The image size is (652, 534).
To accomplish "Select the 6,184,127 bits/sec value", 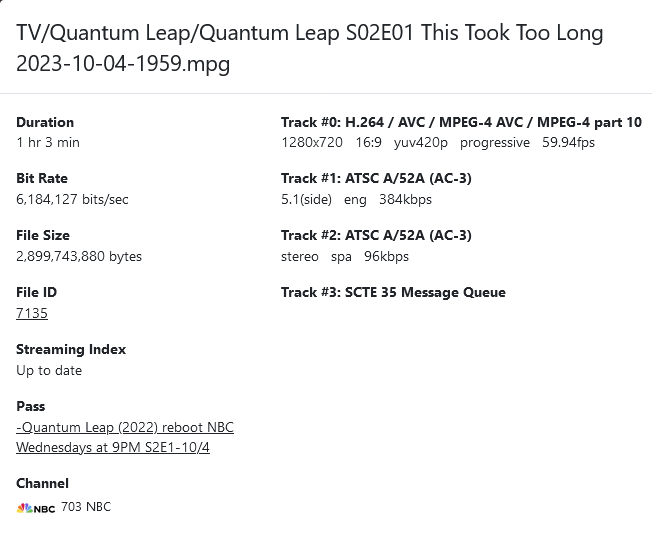I will click(x=72, y=199).
